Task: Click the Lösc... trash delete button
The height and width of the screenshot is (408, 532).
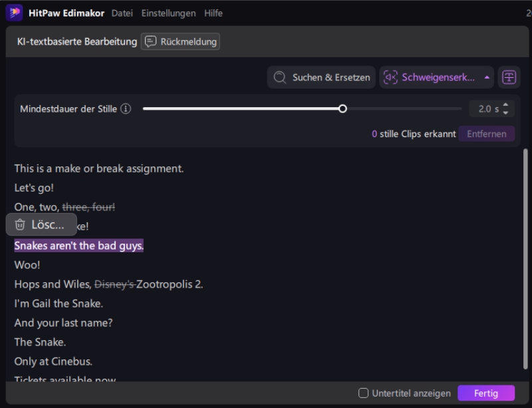Action: tap(41, 225)
